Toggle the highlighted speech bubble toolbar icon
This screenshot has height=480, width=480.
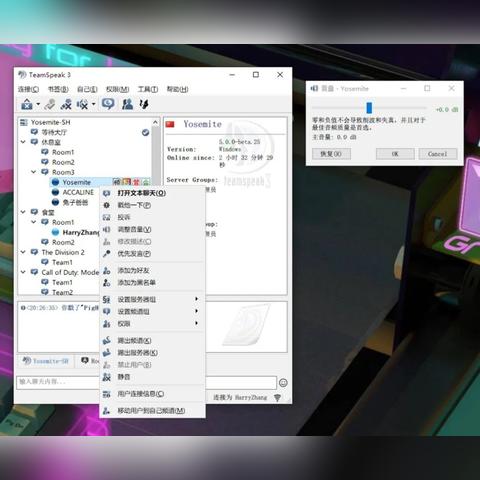[108, 104]
